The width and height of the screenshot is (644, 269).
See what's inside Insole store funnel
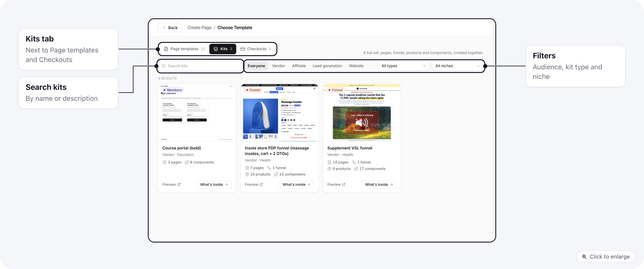coord(296,184)
